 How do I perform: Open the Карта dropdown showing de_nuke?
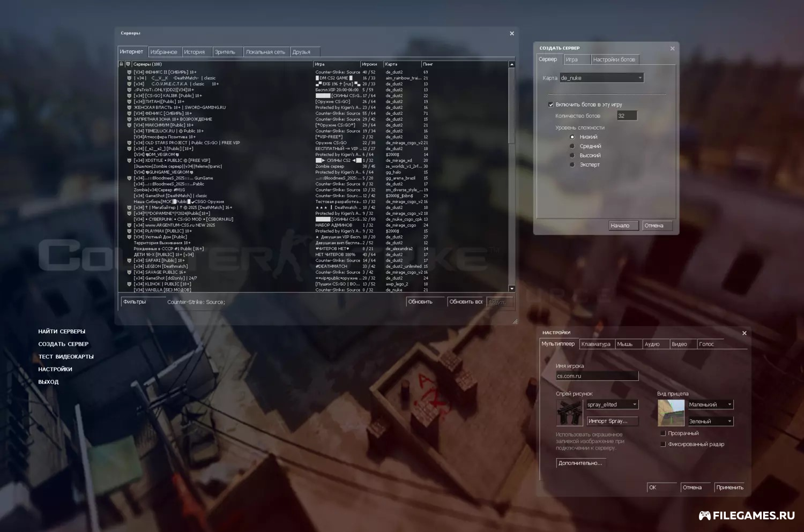(601, 78)
